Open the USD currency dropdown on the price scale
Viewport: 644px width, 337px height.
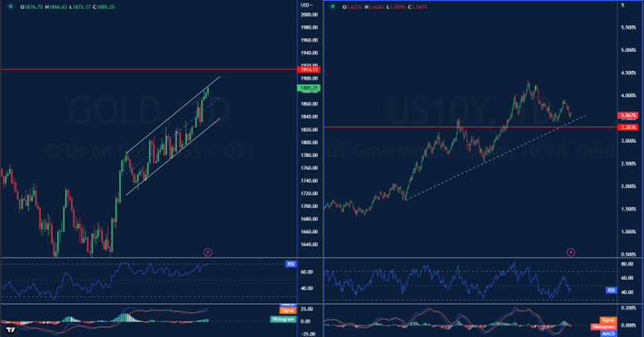(306, 5)
